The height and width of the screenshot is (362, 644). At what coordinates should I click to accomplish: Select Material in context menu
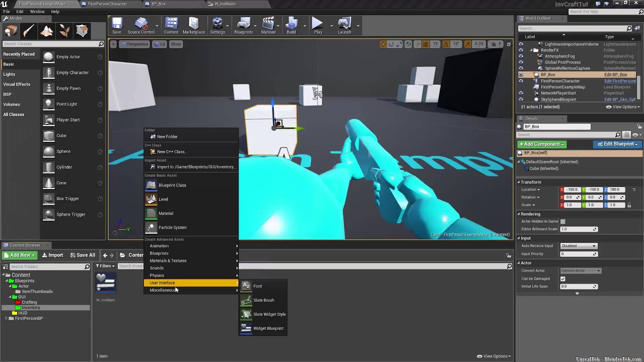click(x=191, y=213)
